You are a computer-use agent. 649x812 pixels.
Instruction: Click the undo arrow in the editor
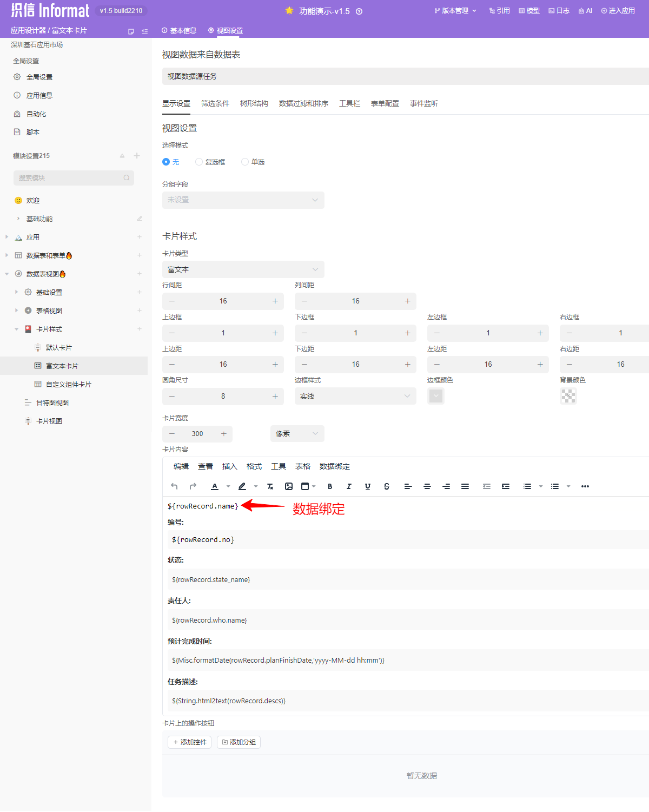click(174, 486)
